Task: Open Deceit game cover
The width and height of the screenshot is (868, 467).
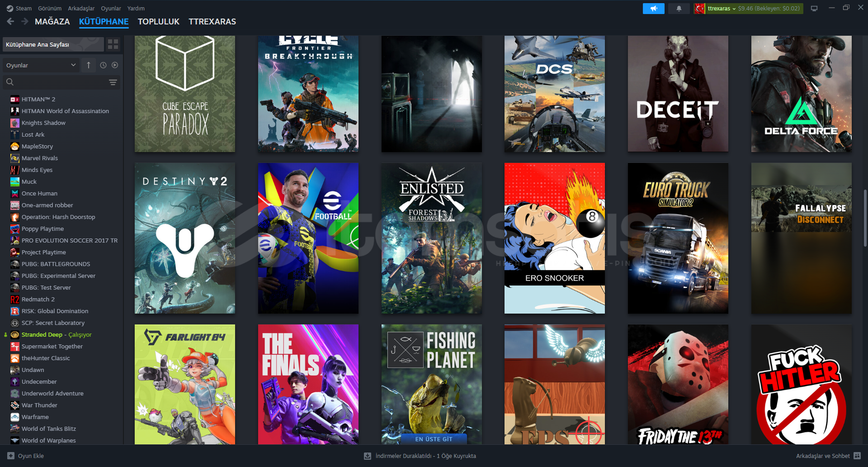Action: pos(678,94)
